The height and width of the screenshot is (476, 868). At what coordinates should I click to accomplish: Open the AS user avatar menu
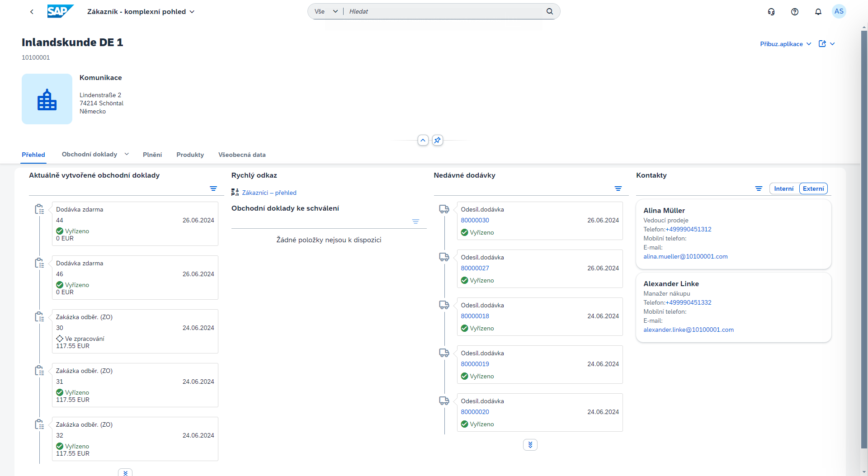click(x=839, y=11)
